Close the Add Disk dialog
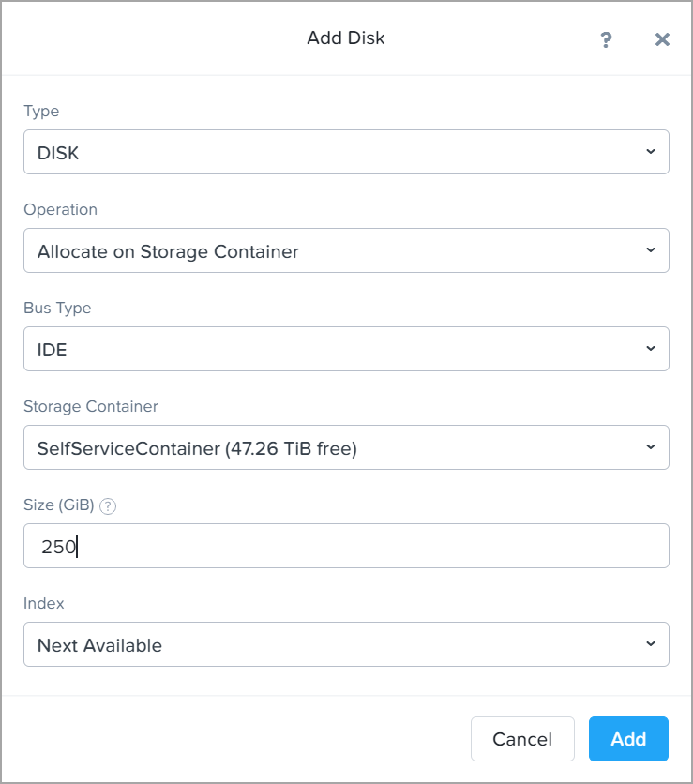This screenshot has height=784, width=693. click(662, 39)
